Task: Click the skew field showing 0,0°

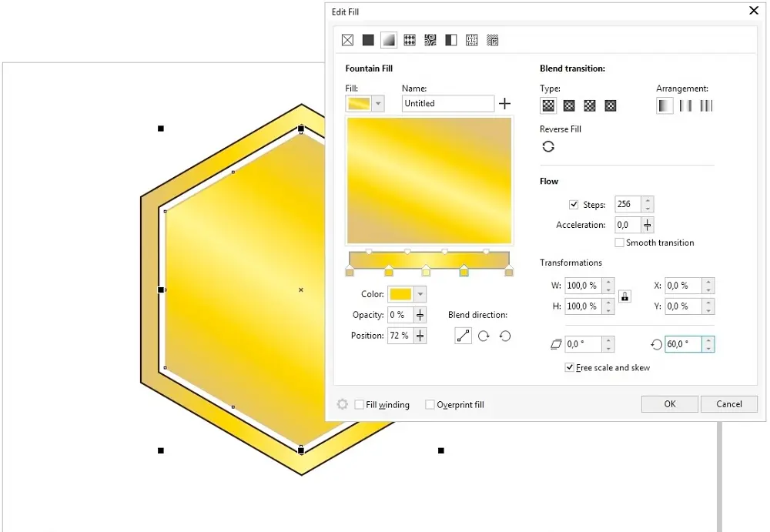Action: [x=584, y=344]
